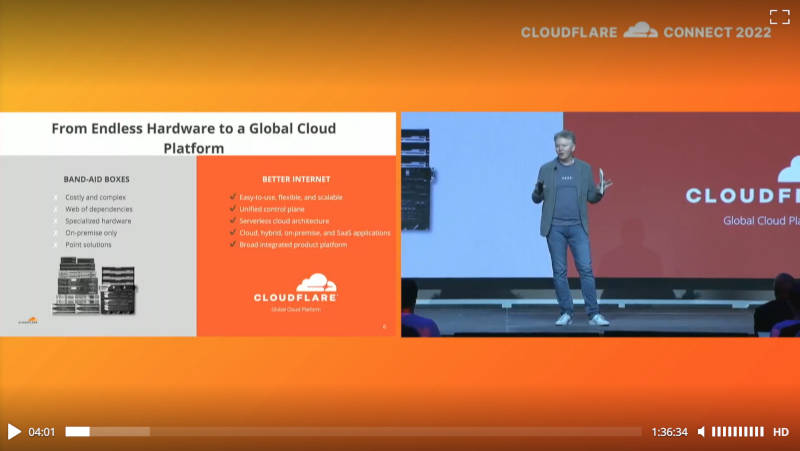Image resolution: width=800 pixels, height=451 pixels.
Task: Click 'On-premise only' bullet
Action: (x=91, y=233)
